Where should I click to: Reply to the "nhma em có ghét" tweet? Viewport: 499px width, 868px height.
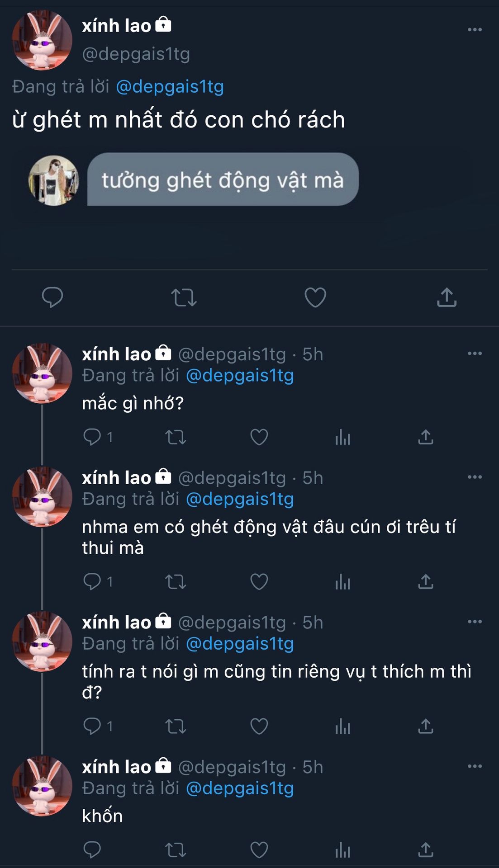pos(92,581)
